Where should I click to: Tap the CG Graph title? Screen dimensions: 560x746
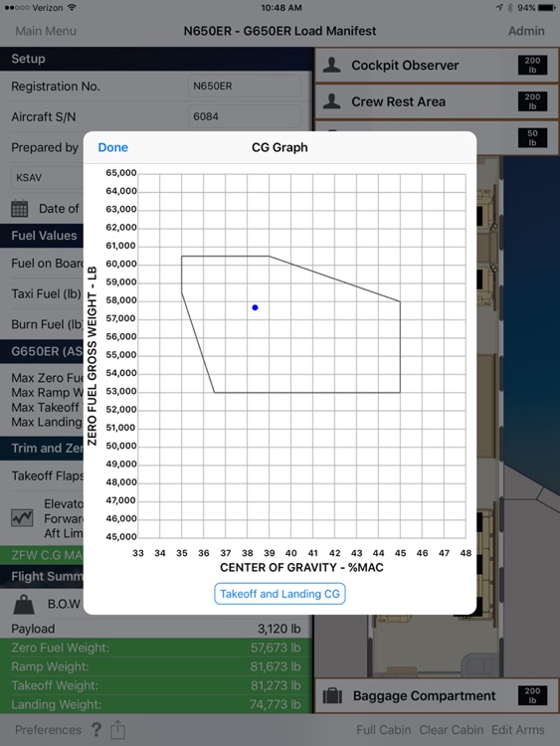pyautogui.click(x=280, y=147)
